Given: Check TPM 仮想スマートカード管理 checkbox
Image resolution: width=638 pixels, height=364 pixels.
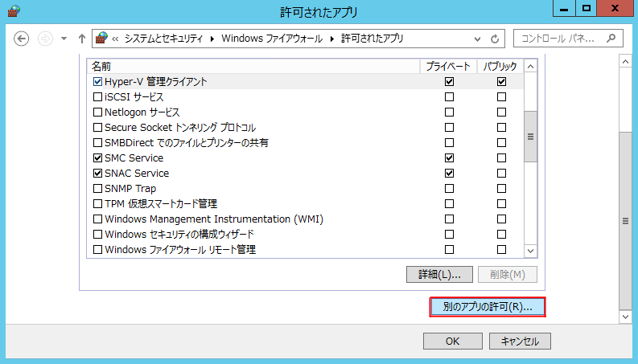Looking at the screenshot, I should click(x=97, y=203).
